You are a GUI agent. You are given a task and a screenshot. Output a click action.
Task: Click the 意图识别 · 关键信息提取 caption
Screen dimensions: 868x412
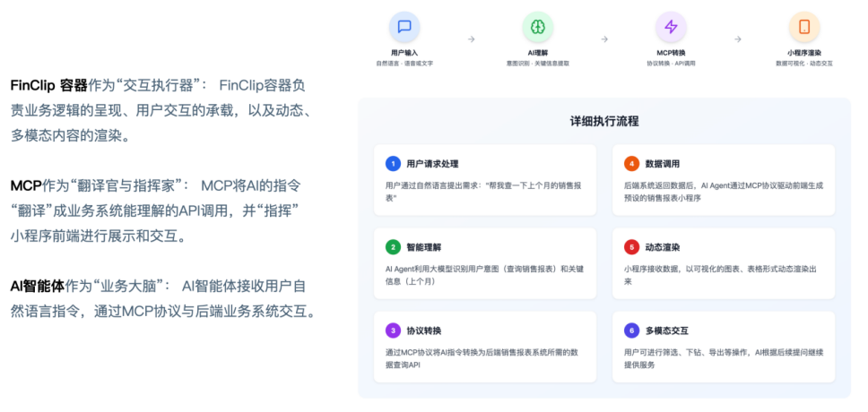(x=537, y=64)
